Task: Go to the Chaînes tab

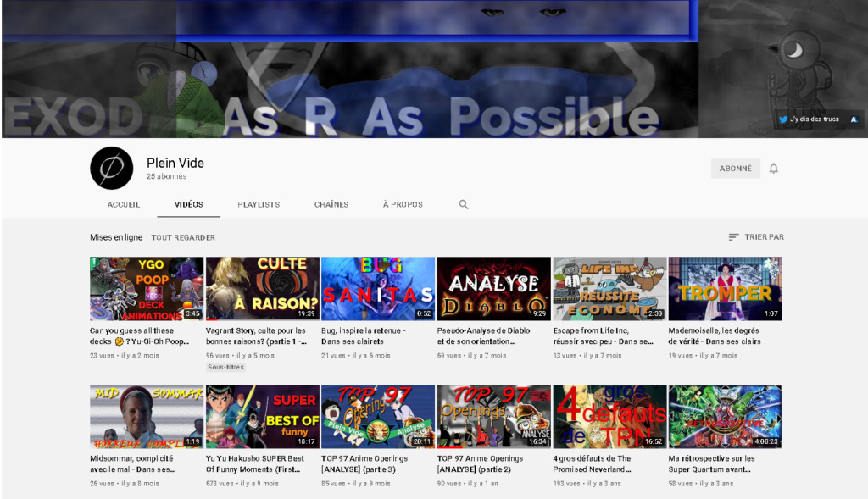Action: (x=331, y=205)
